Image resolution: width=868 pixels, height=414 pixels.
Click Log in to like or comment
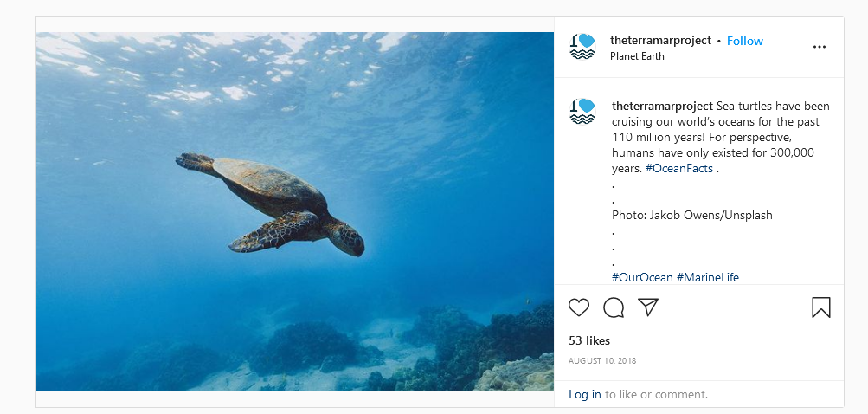pyautogui.click(x=584, y=395)
